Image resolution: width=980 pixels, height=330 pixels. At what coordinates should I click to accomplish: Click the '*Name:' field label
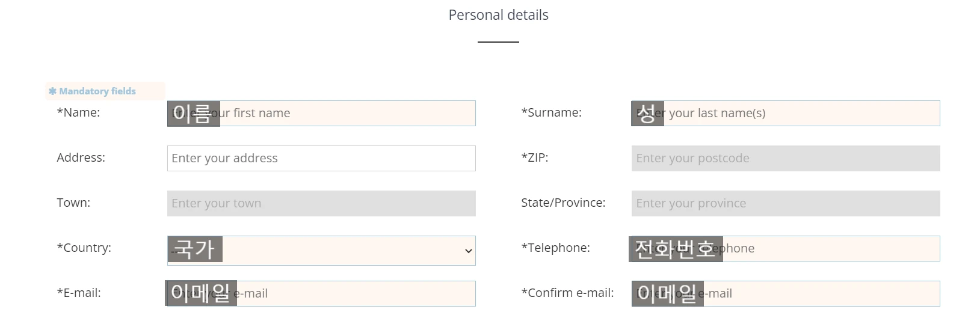pyautogui.click(x=78, y=112)
